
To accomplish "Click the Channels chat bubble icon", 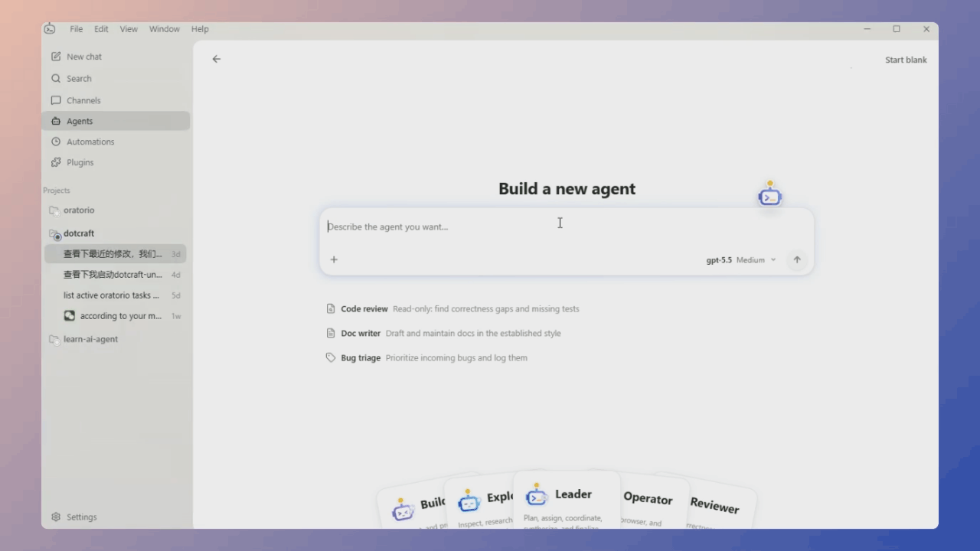I will point(55,100).
